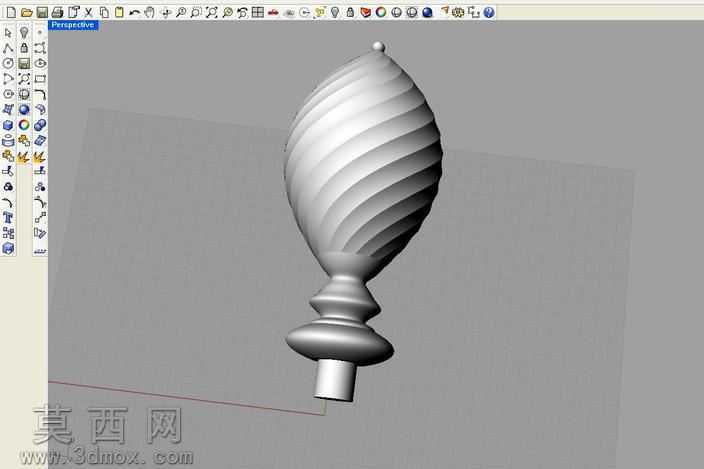704x469 pixels.
Task: Select the Pan hand tool
Action: click(x=150, y=12)
